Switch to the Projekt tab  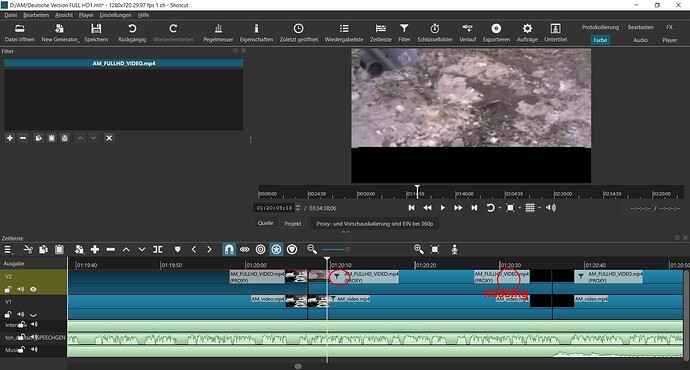293,223
